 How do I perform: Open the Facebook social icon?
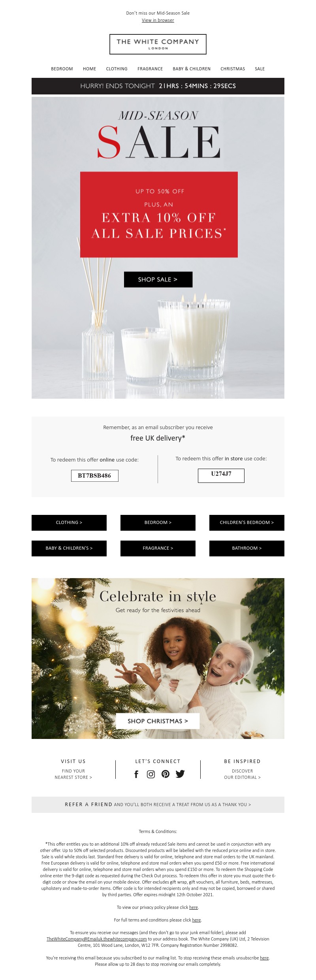pyautogui.click(x=136, y=774)
